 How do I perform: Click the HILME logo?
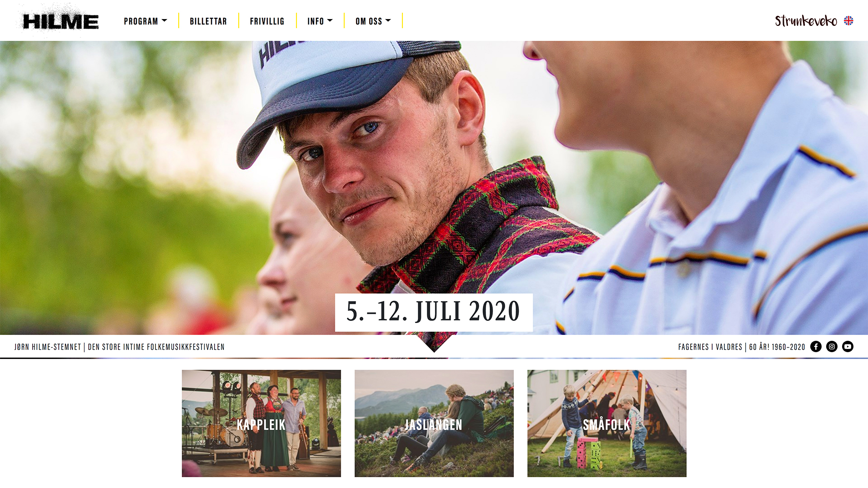60,21
